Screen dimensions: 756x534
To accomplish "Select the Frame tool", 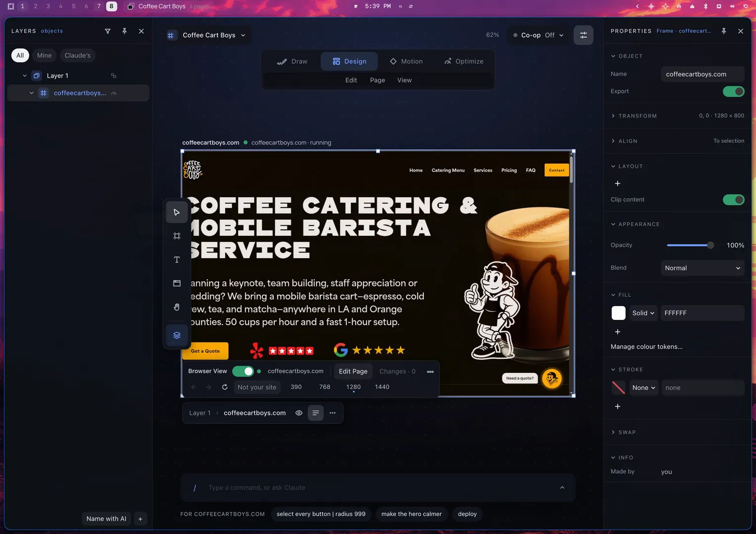I will point(177,236).
